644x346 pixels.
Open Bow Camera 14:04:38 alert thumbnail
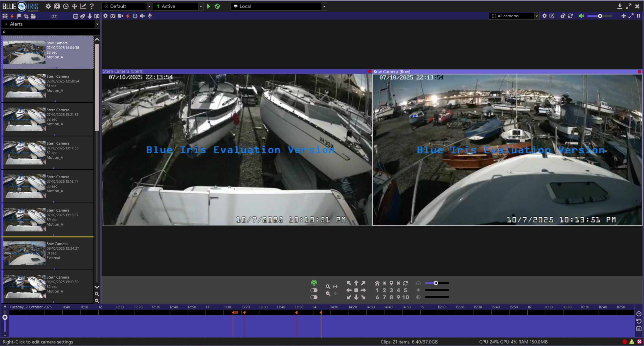pyautogui.click(x=24, y=52)
